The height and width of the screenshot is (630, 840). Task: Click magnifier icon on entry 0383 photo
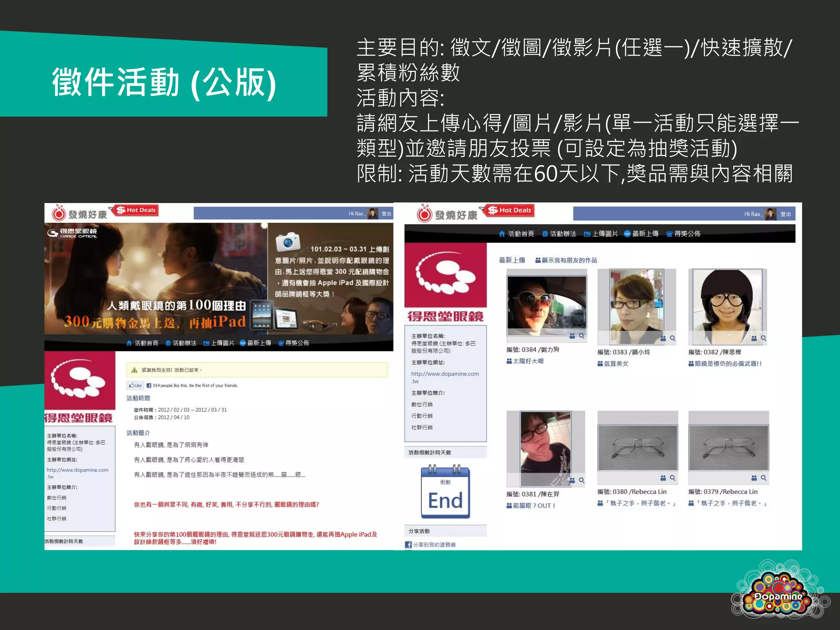pyautogui.click(x=673, y=338)
